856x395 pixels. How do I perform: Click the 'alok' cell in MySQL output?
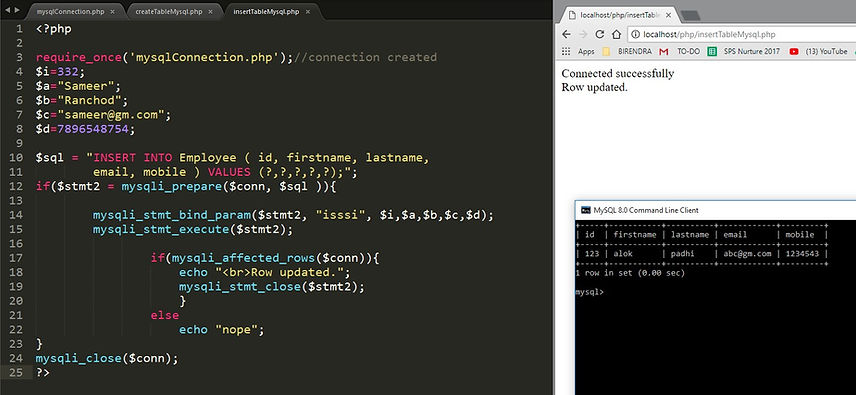pyautogui.click(x=623, y=254)
